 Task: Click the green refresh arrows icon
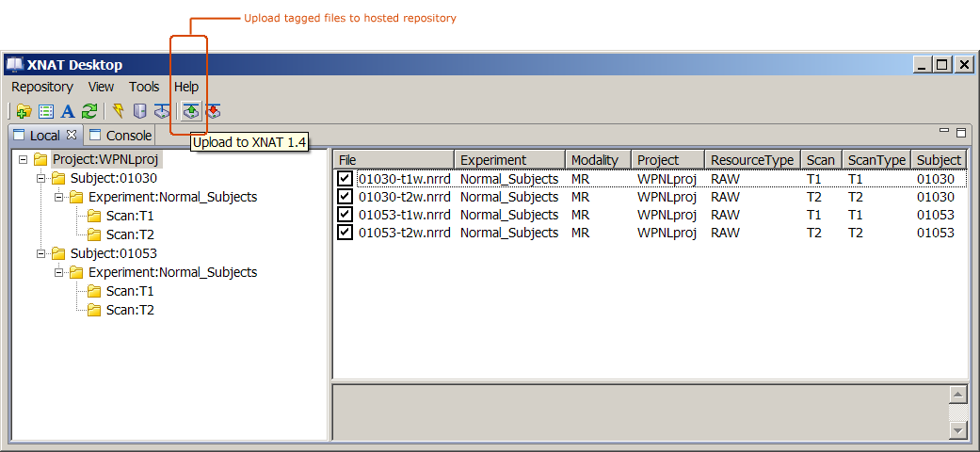(x=89, y=111)
